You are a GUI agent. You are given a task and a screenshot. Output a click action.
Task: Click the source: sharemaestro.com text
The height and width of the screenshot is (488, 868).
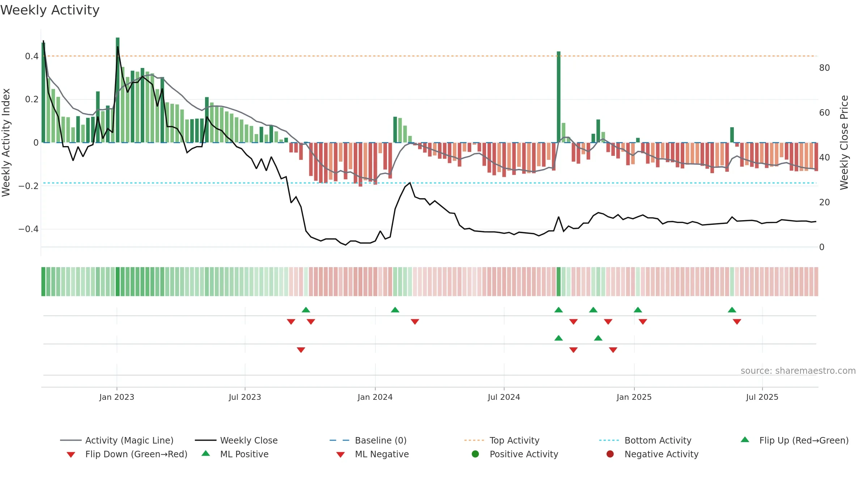(x=798, y=371)
